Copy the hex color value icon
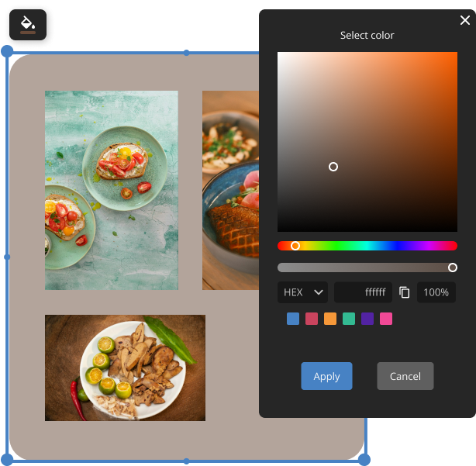This screenshot has width=476, height=466. coord(404,292)
